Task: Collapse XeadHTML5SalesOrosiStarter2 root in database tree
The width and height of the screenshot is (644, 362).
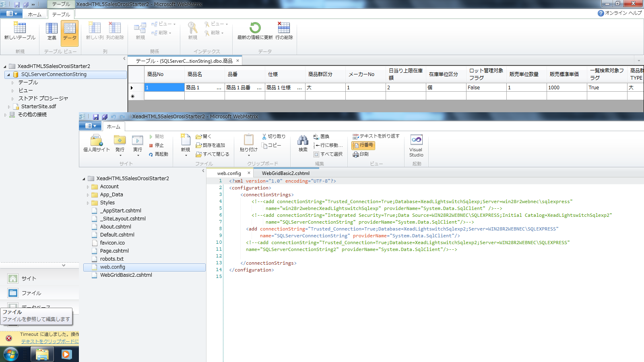Action: click(5, 66)
